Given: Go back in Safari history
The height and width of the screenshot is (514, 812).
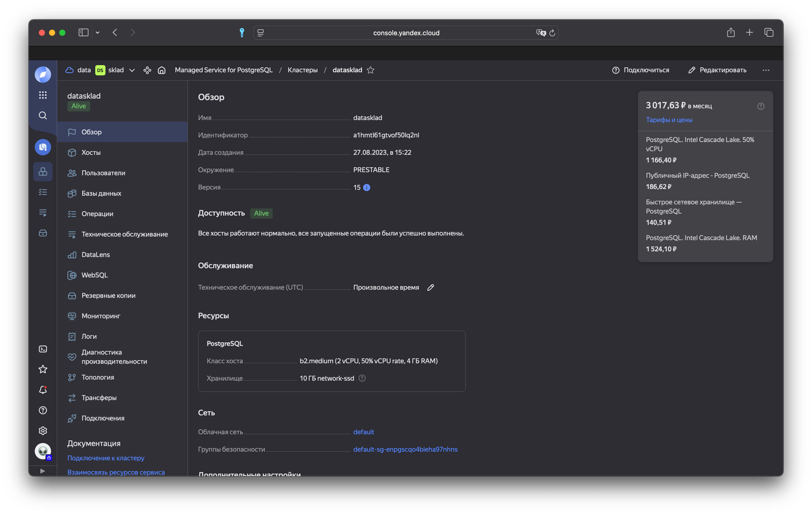Looking at the screenshot, I should [115, 32].
